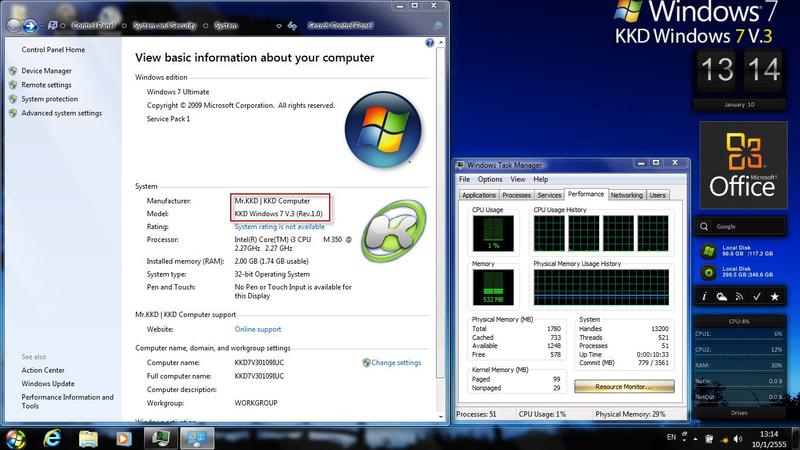Click the Resource Monitor button

(624, 387)
